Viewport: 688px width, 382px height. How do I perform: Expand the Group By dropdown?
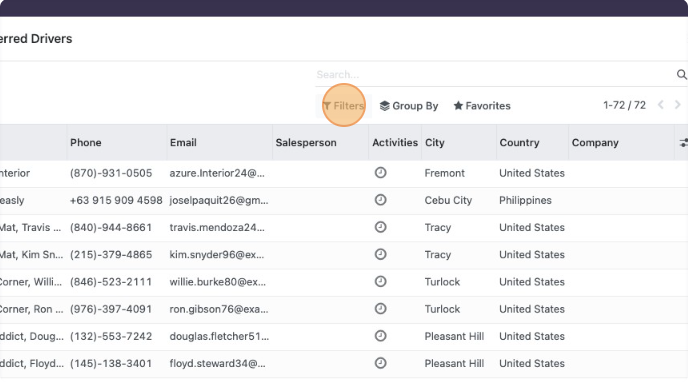click(x=409, y=106)
